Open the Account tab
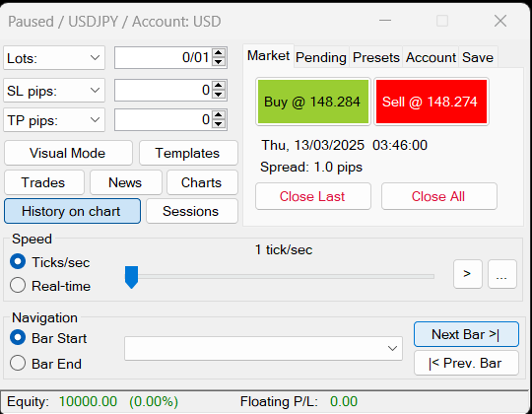 click(431, 57)
